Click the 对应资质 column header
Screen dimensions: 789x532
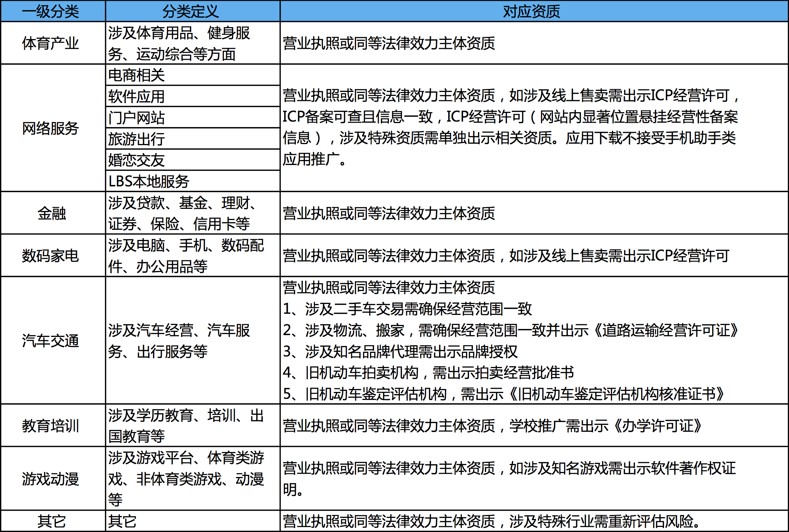pyautogui.click(x=531, y=12)
